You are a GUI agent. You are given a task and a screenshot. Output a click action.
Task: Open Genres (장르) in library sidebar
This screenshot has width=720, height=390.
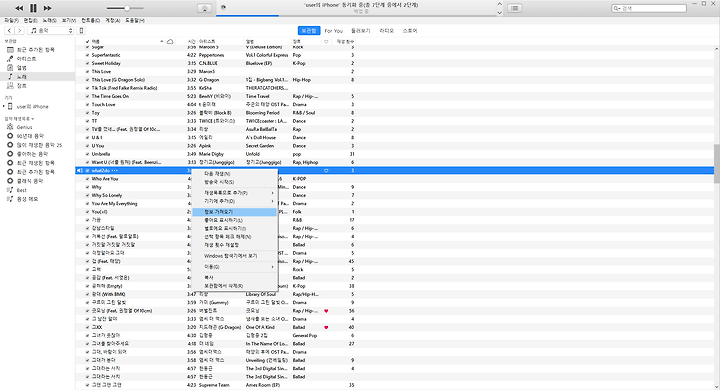pos(22,85)
